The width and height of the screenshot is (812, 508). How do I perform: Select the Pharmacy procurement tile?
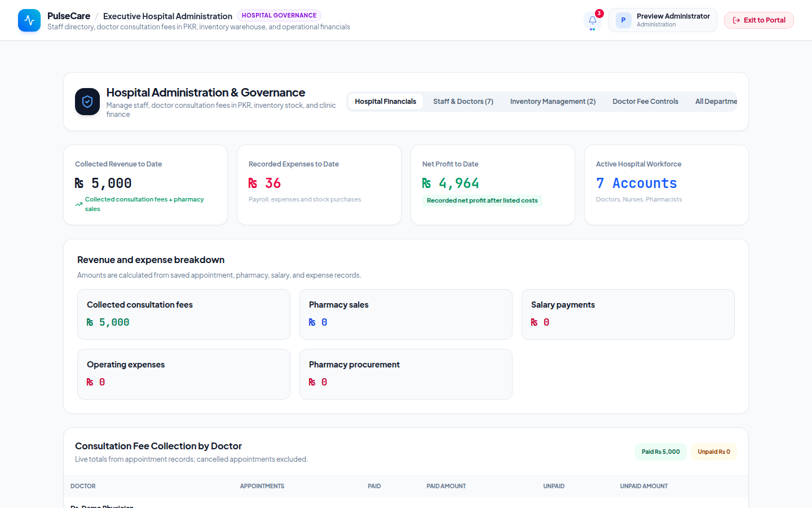click(406, 374)
